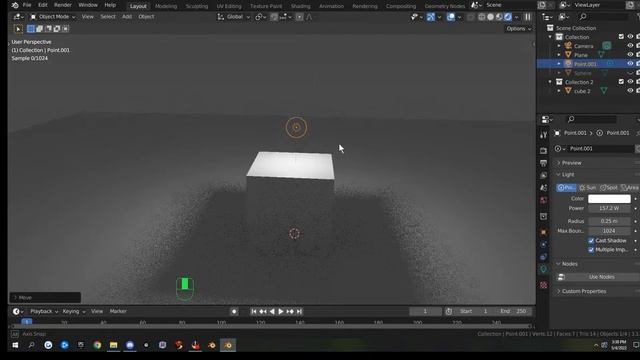Open the World properties tab
Image resolution: width=640 pixels, height=360 pixels.
[543, 200]
